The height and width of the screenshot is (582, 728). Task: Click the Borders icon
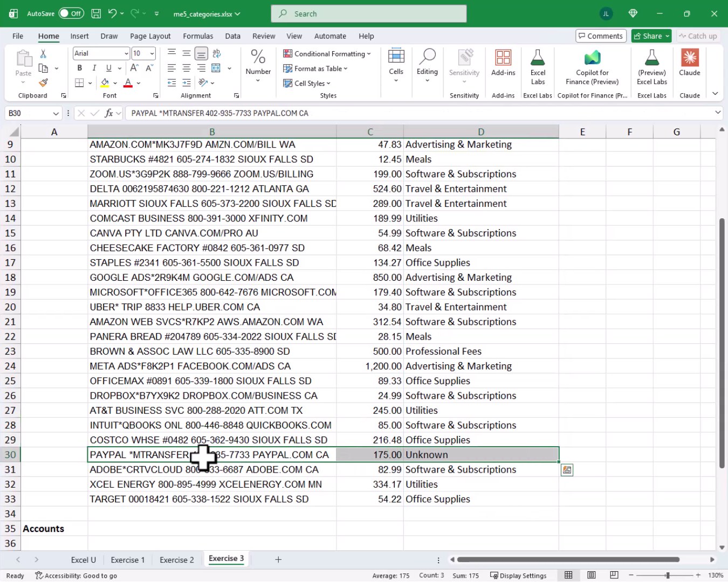pyautogui.click(x=79, y=83)
